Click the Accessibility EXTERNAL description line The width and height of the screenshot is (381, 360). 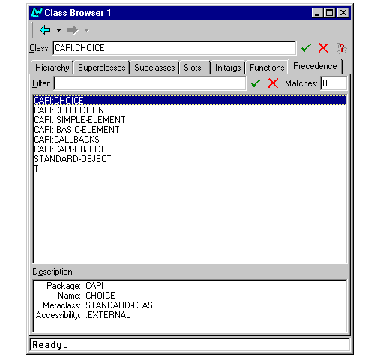[83, 315]
